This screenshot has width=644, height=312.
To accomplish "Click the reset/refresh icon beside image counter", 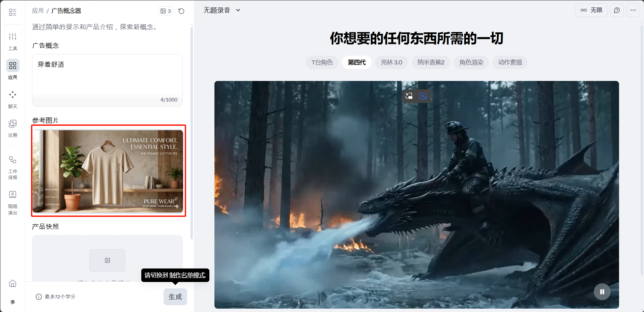I will point(181,11).
